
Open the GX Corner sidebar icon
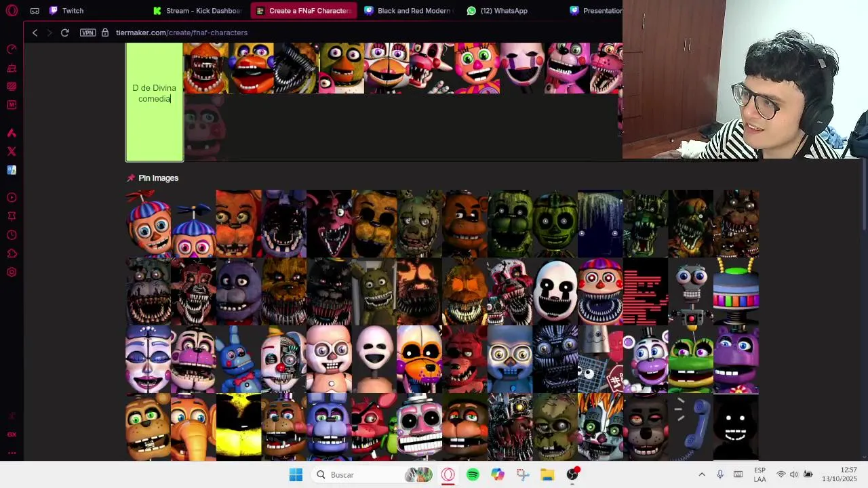pyautogui.click(x=12, y=434)
